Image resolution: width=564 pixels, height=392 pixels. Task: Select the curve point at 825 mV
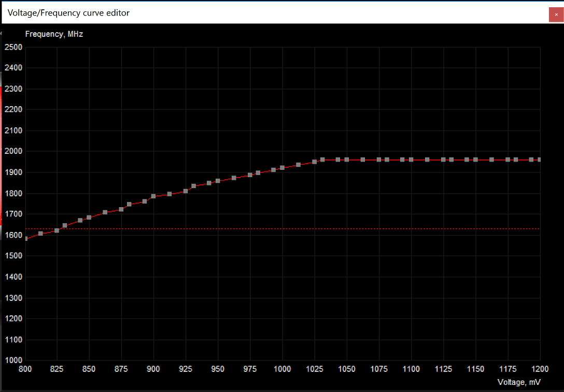[x=57, y=230]
